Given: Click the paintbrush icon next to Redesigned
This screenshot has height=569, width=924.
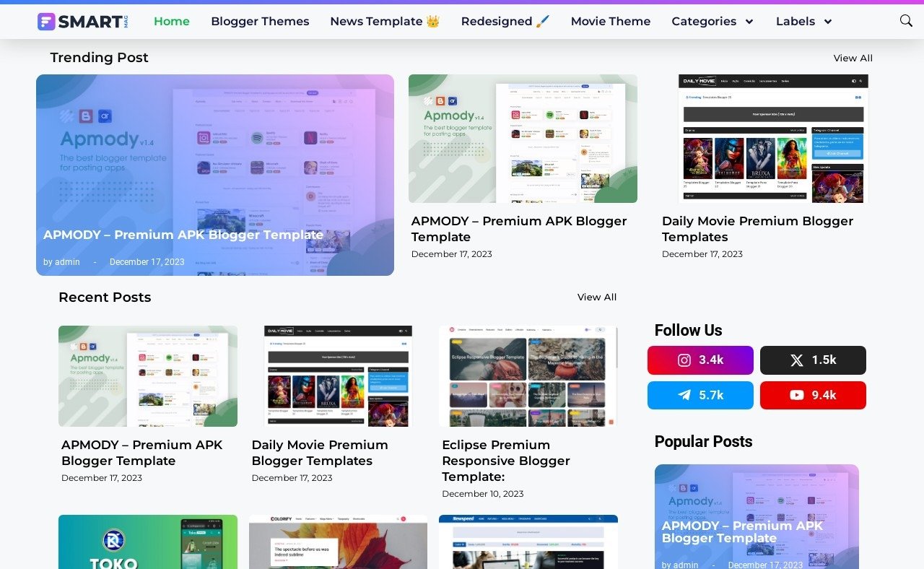Looking at the screenshot, I should 543,21.
